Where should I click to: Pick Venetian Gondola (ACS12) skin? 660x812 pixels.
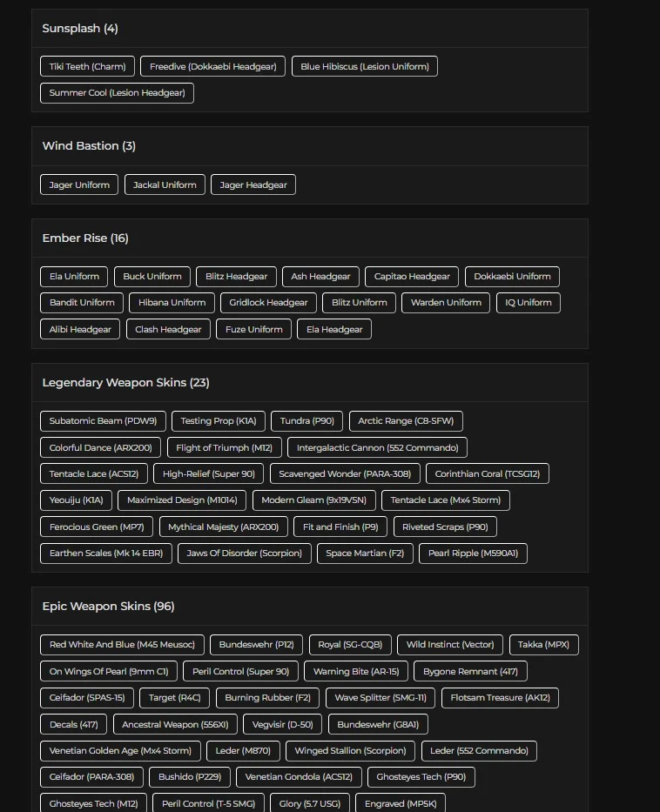(x=299, y=777)
